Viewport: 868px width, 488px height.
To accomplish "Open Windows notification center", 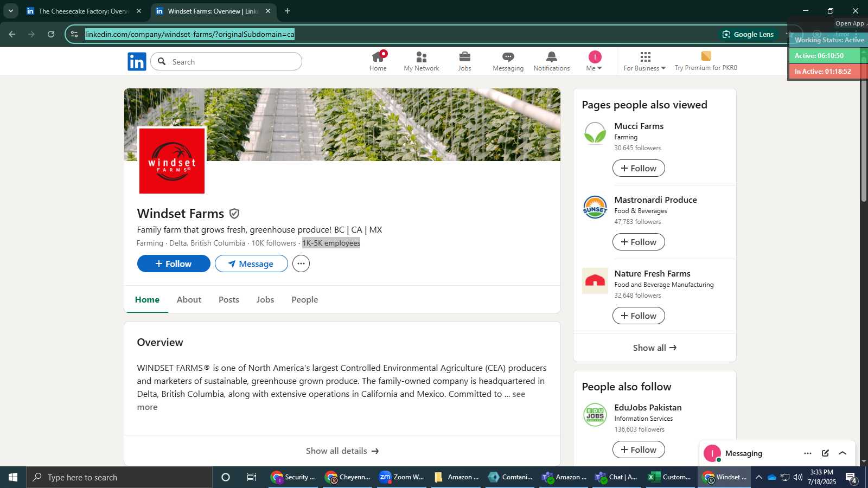I will [851, 478].
